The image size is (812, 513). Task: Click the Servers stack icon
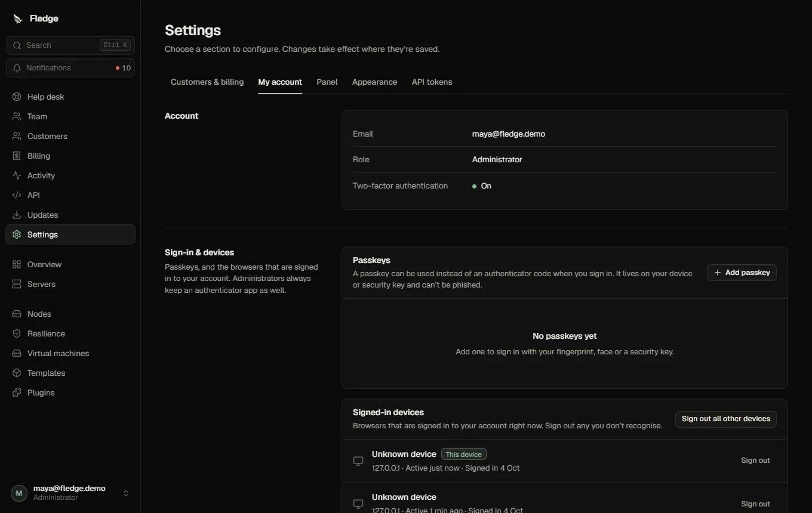coord(17,284)
